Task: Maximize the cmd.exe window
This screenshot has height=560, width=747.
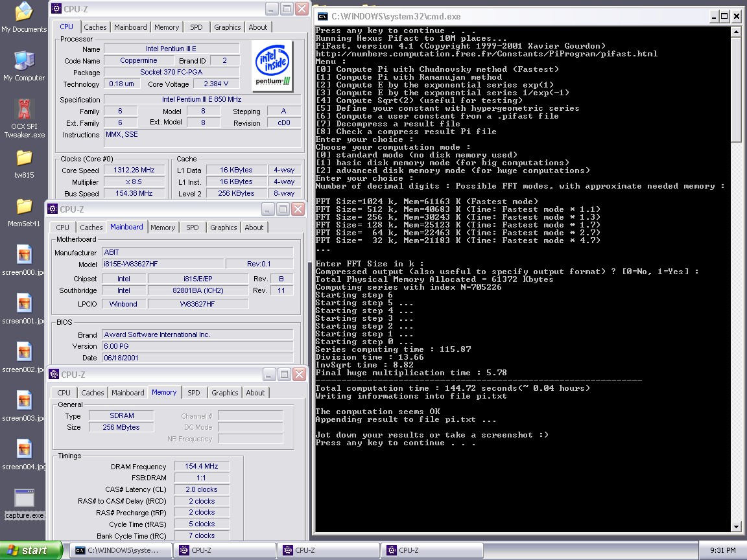Action: point(724,17)
